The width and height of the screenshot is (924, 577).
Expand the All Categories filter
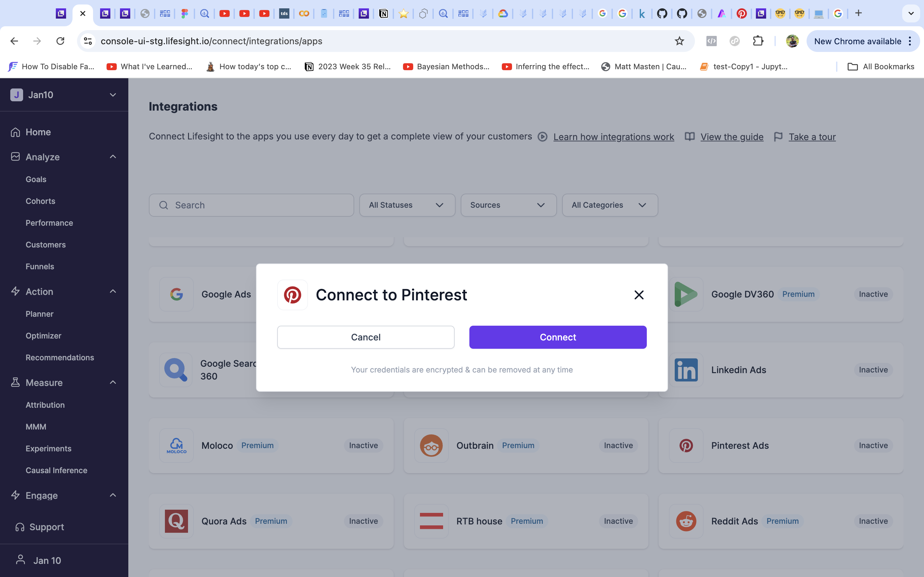coord(610,205)
